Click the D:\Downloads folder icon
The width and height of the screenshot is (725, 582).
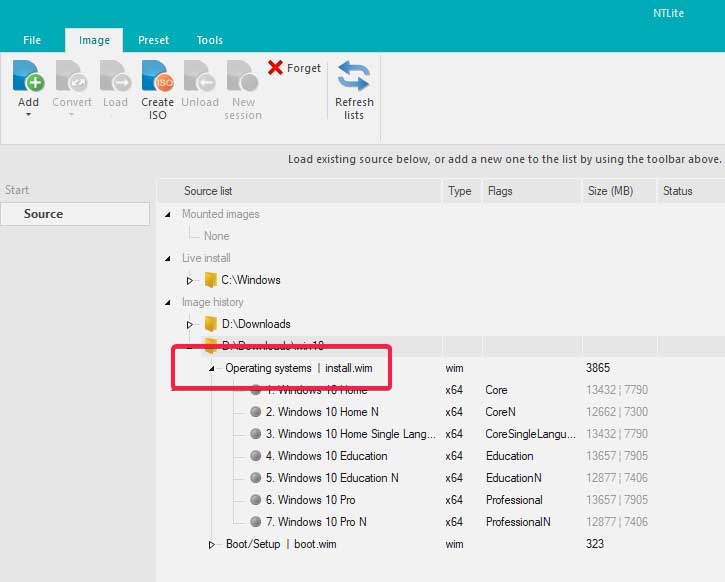click(x=211, y=324)
